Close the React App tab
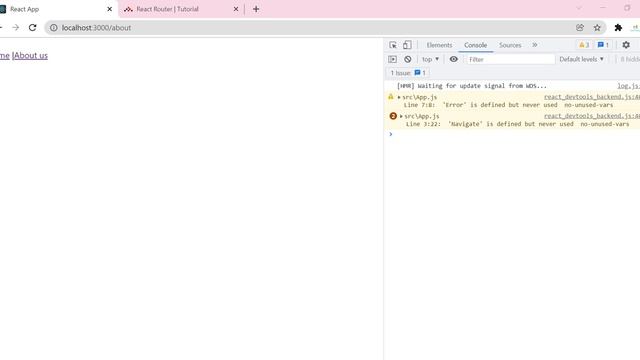The height and width of the screenshot is (360, 640). tap(109, 9)
